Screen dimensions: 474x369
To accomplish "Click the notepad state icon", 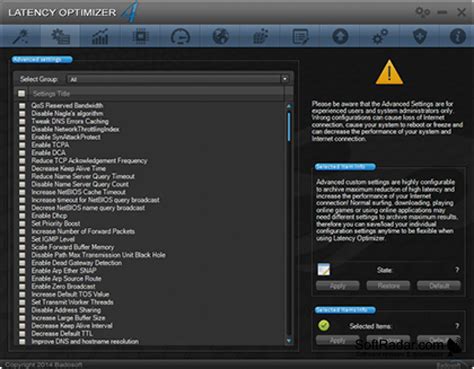I will click(x=323, y=269).
